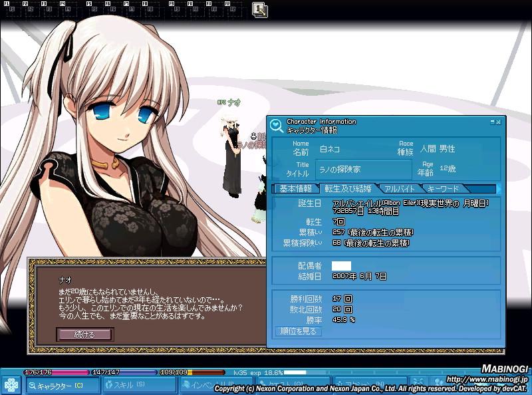
Task: Click the name value 白ネコ
Action: pyautogui.click(x=329, y=149)
